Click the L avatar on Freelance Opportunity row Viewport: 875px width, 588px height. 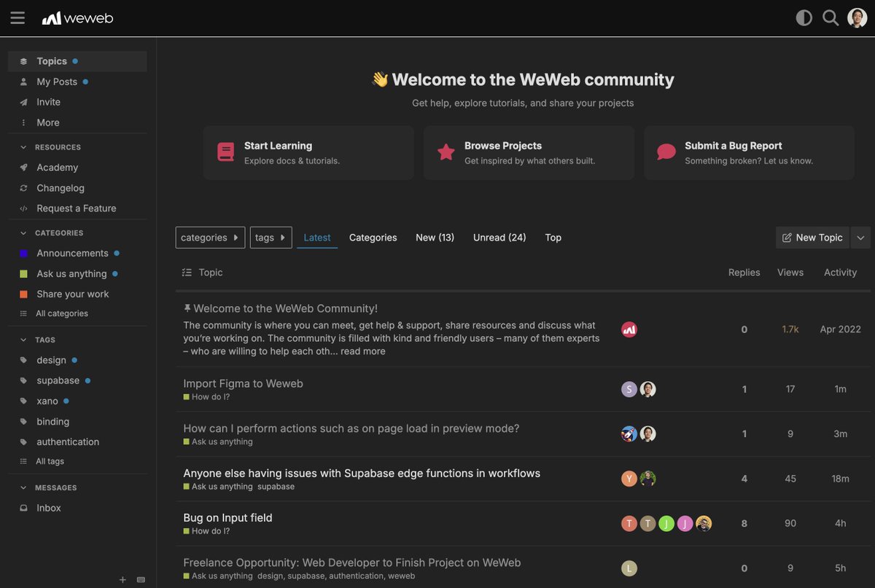point(629,568)
